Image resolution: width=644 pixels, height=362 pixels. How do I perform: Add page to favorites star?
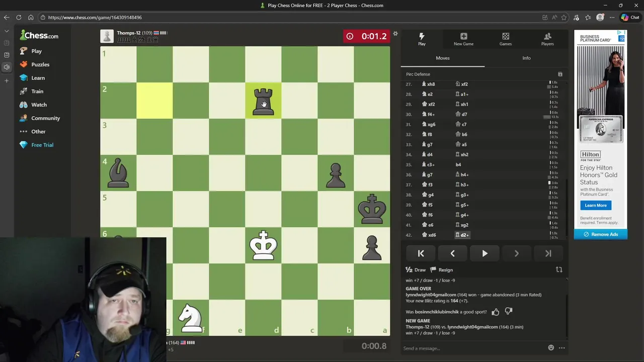click(x=563, y=17)
